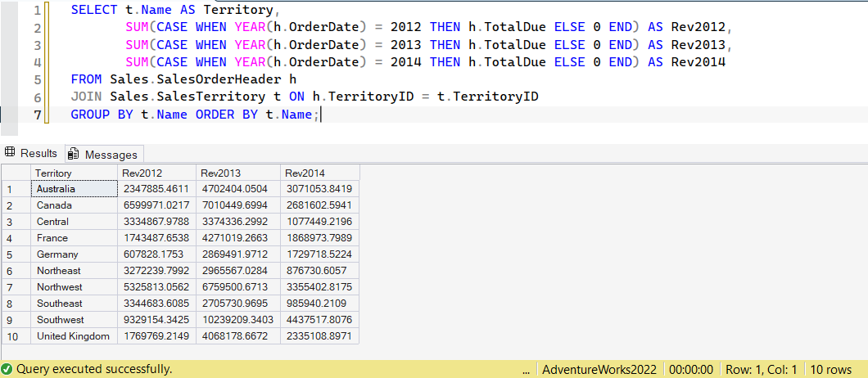
Task: Click the Rev2014 column header
Action: [x=320, y=173]
